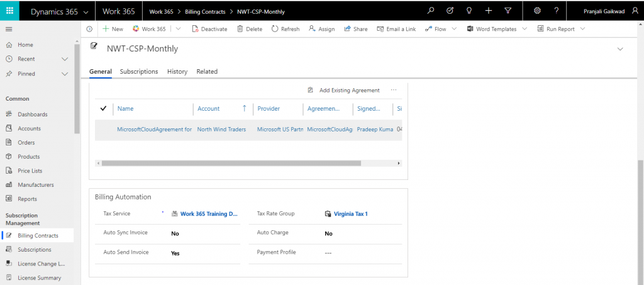
Task: Click Deactivate command
Action: pyautogui.click(x=210, y=29)
